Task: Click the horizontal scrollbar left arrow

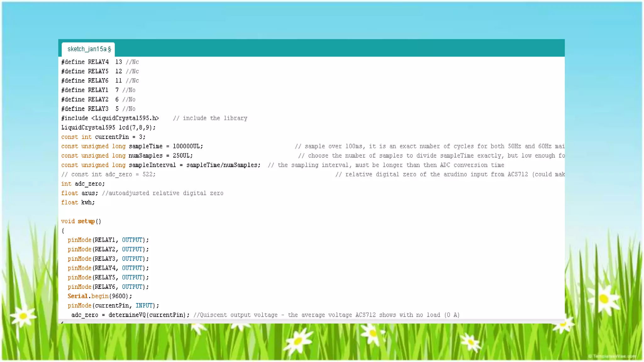Action: [62, 322]
